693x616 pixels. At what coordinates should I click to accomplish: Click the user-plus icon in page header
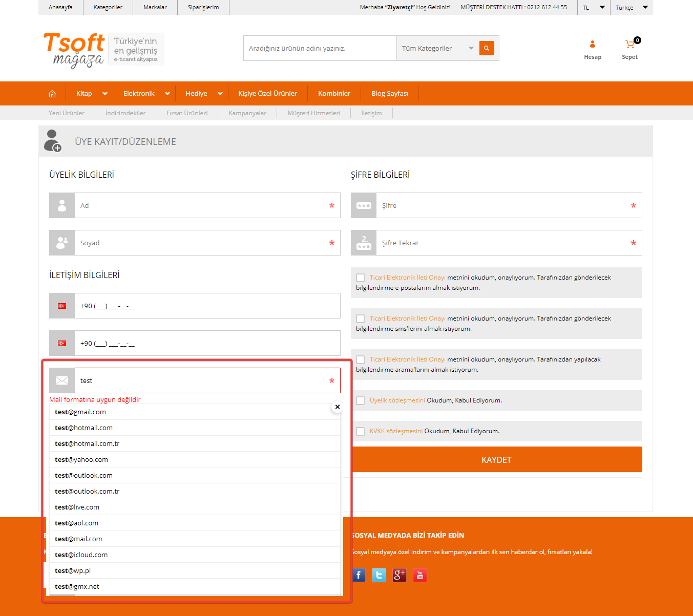click(52, 141)
